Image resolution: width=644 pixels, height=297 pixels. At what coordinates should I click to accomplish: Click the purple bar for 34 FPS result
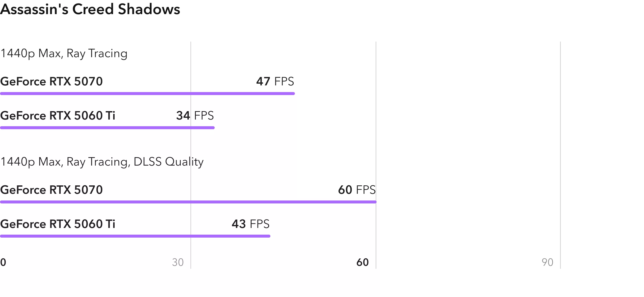[107, 128]
